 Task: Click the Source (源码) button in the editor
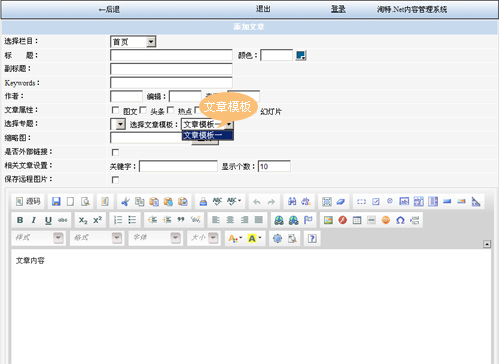pyautogui.click(x=28, y=201)
